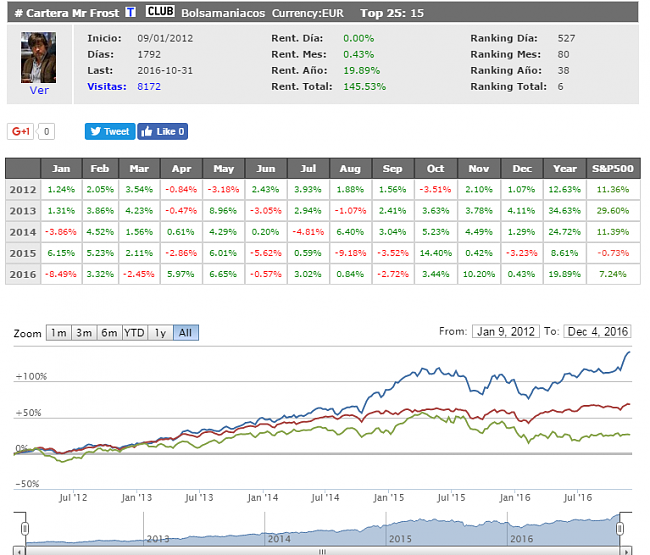Select the 1y zoom range

(160, 333)
